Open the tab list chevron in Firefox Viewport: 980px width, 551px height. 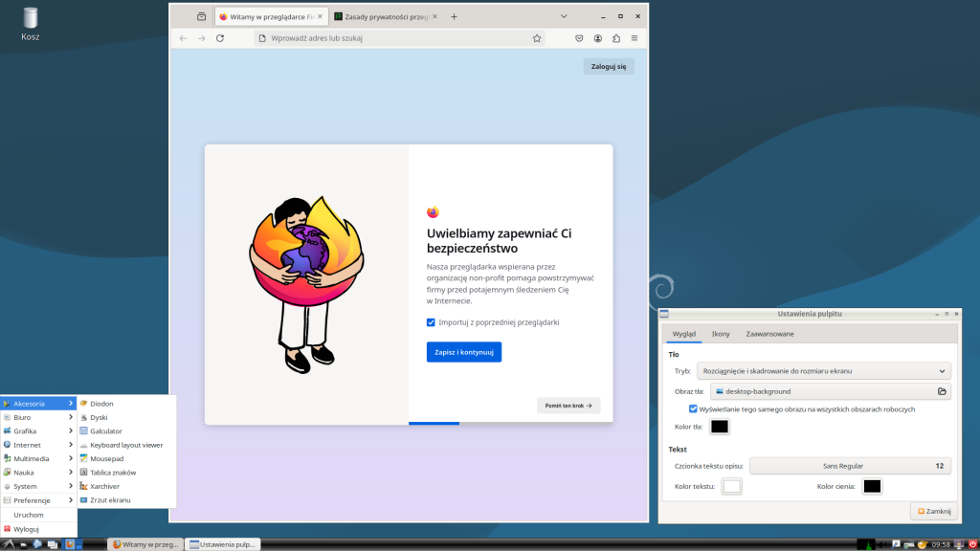tap(564, 16)
